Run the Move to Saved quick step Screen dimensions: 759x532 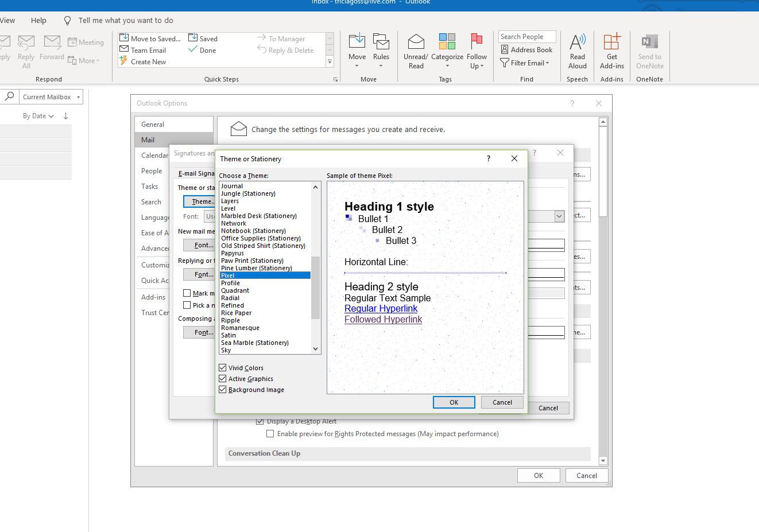coord(150,38)
